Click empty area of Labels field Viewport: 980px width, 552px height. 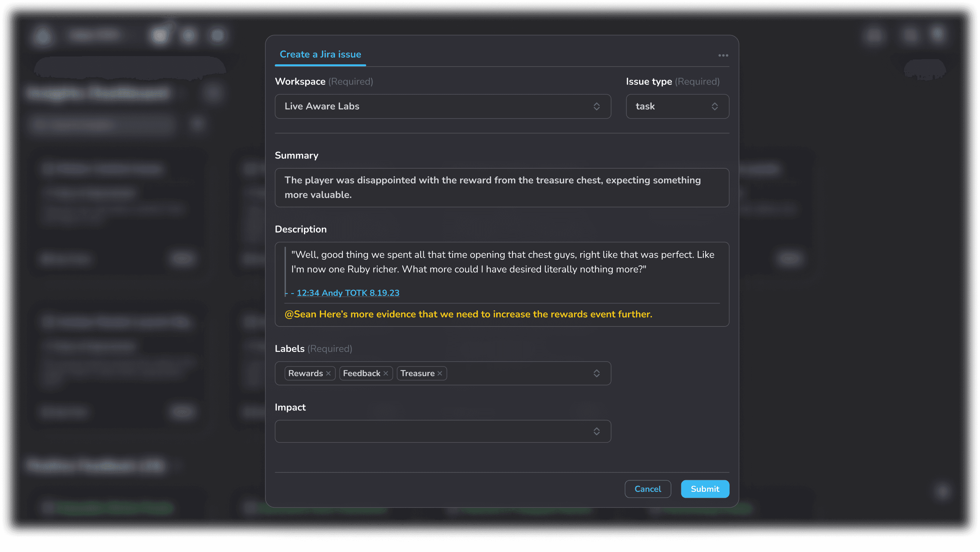tap(517, 373)
